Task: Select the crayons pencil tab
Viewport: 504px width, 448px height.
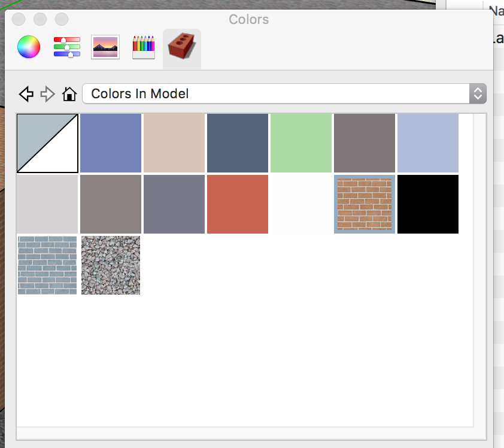Action: tap(144, 47)
